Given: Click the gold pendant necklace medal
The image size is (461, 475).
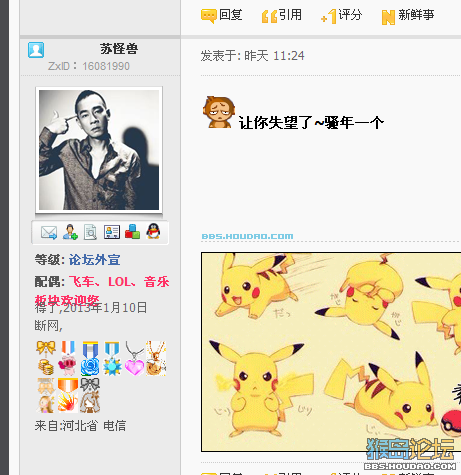Looking at the screenshot, I should click(x=156, y=358).
